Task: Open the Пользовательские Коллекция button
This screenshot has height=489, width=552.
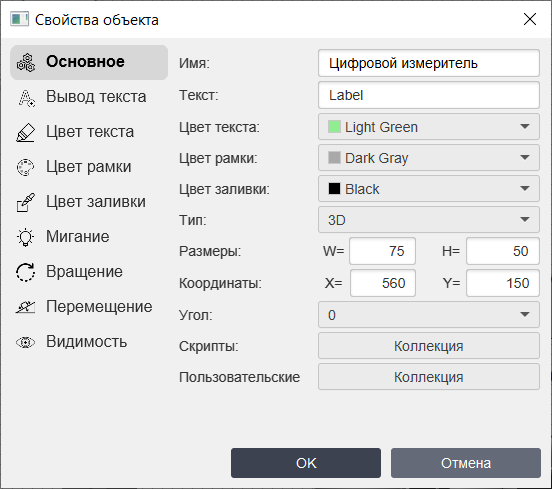Action: coord(429,377)
